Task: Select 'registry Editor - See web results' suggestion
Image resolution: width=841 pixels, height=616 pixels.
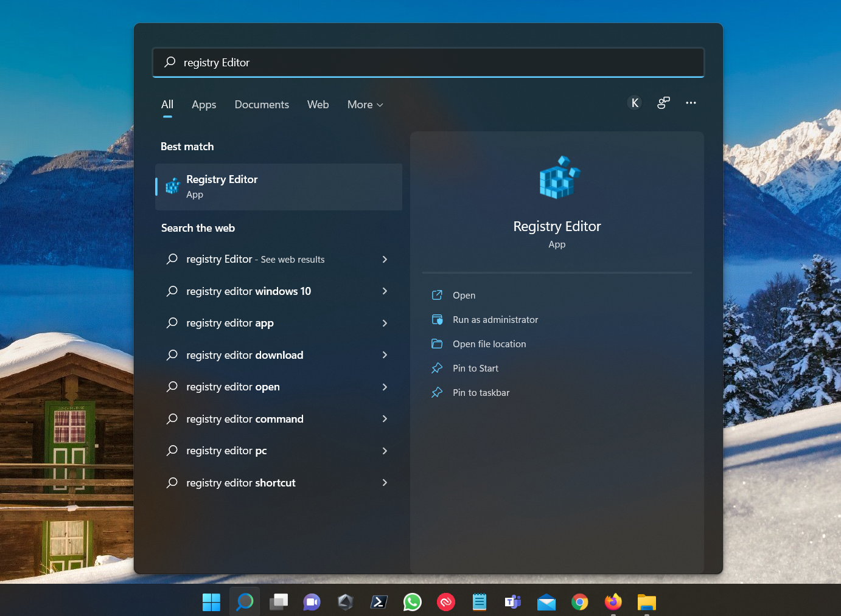Action: (279, 259)
